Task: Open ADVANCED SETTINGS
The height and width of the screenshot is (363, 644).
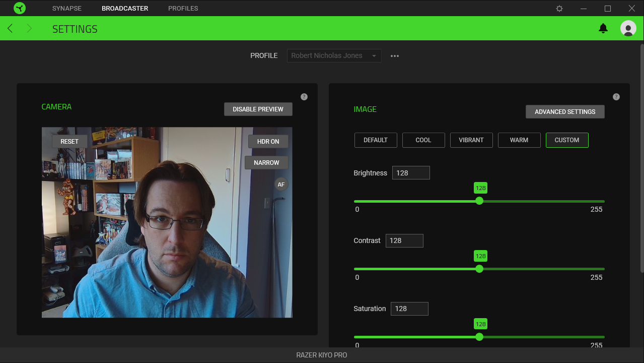Action: (x=565, y=112)
